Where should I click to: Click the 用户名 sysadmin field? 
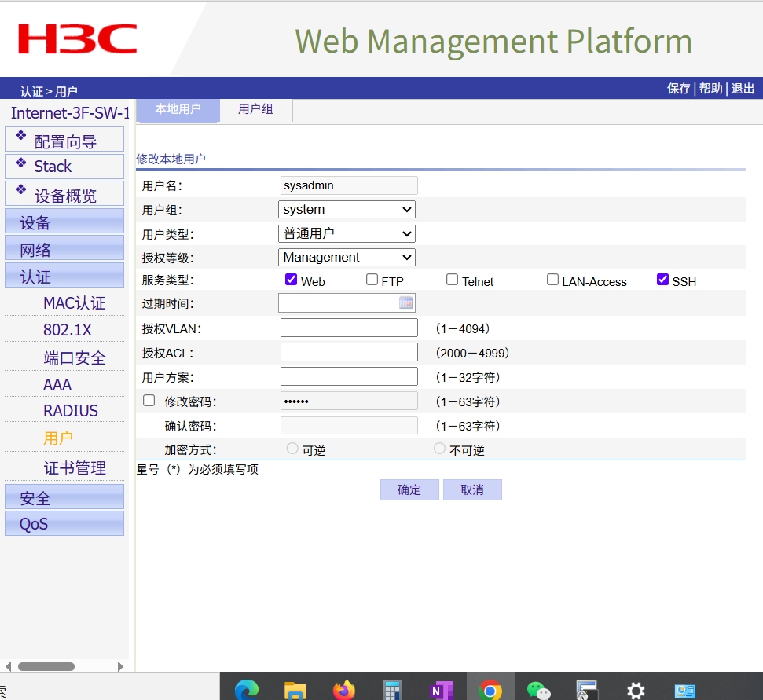pyautogui.click(x=349, y=185)
